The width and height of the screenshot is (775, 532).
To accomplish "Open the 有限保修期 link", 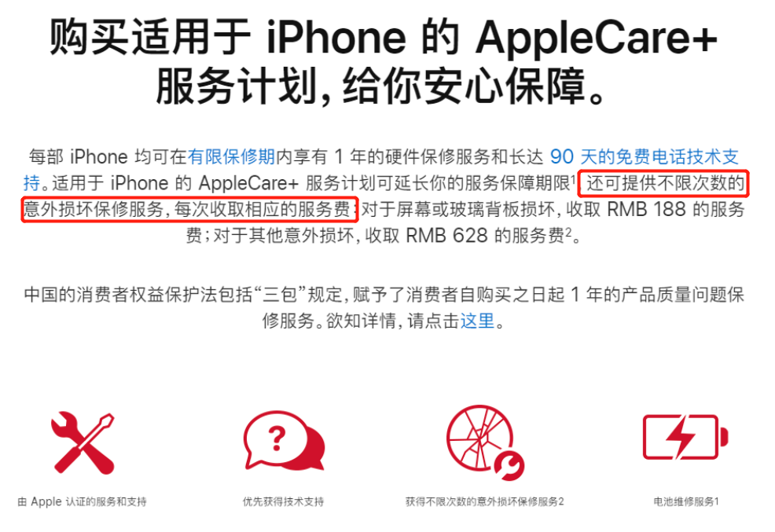I will (x=231, y=157).
